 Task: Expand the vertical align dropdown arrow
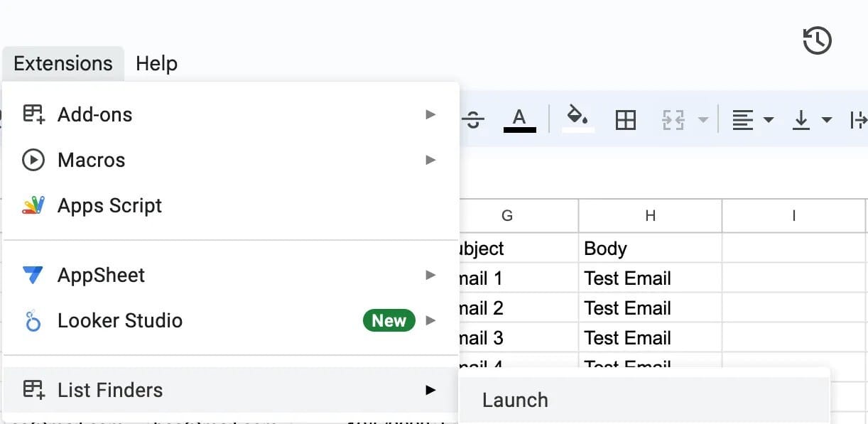point(826,120)
